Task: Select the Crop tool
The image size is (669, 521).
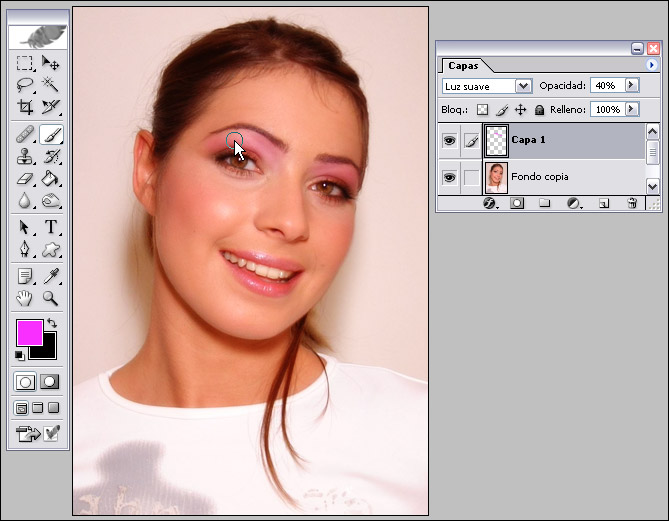Action: pyautogui.click(x=26, y=107)
